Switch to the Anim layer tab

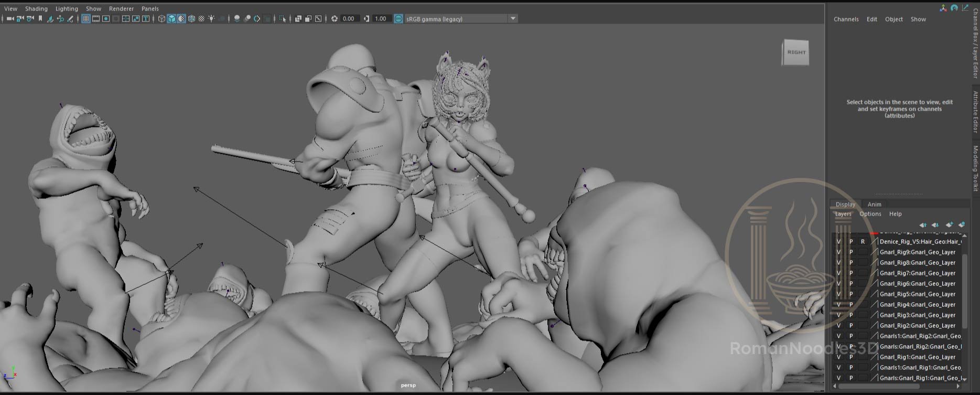point(874,204)
